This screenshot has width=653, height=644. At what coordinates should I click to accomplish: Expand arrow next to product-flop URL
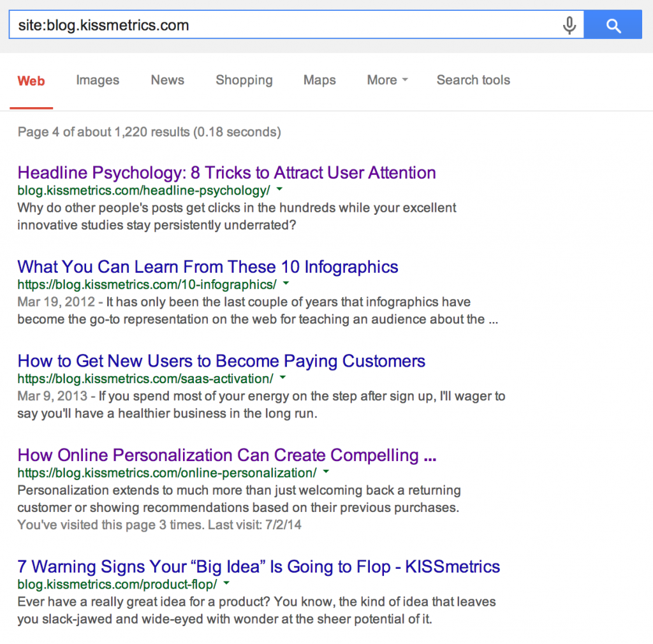click(226, 583)
